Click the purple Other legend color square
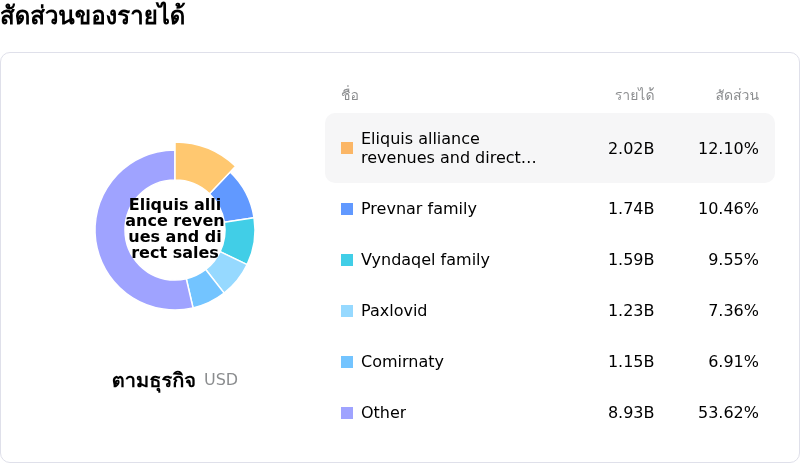The height and width of the screenshot is (463, 800). click(x=347, y=413)
